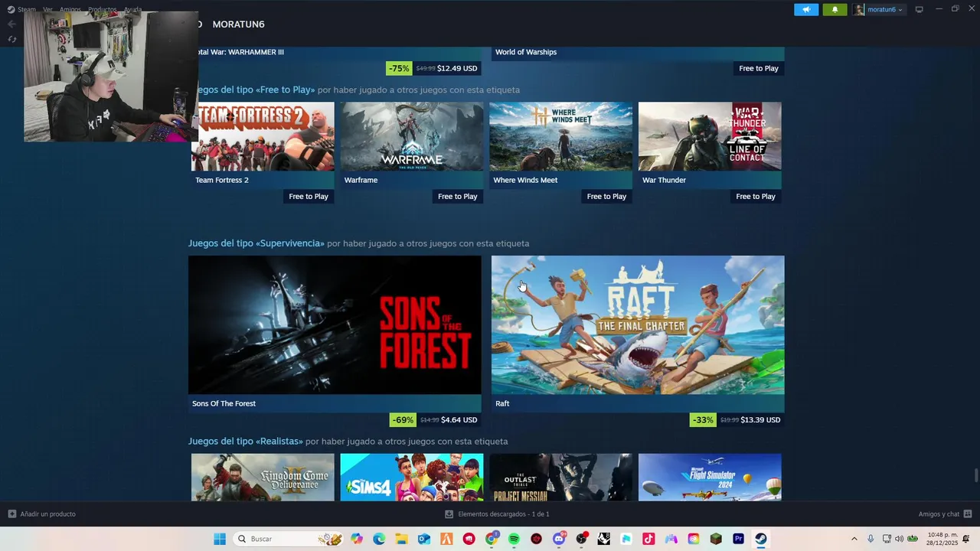Image resolution: width=980 pixels, height=551 pixels.
Task: Open the Ver menu
Action: (47, 9)
